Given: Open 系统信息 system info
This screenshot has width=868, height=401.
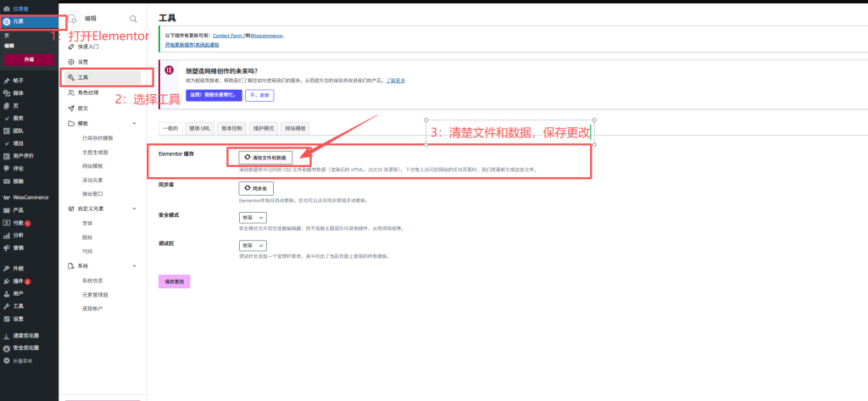Looking at the screenshot, I should (92, 281).
